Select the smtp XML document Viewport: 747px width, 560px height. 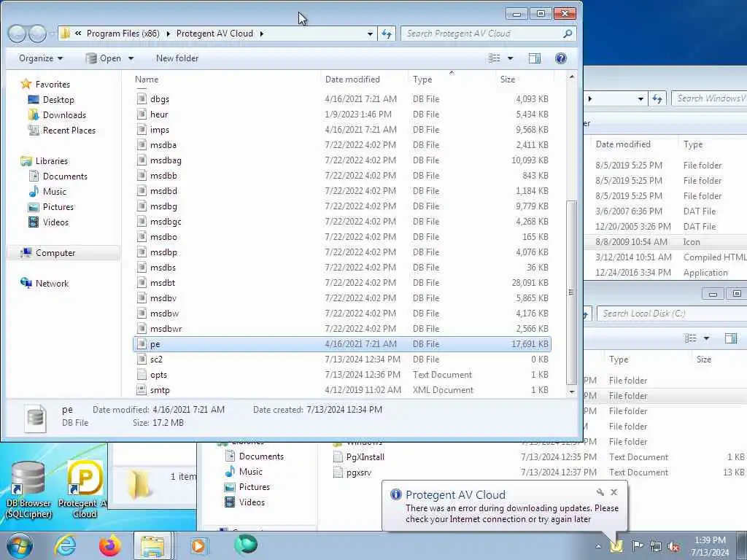tap(341, 390)
